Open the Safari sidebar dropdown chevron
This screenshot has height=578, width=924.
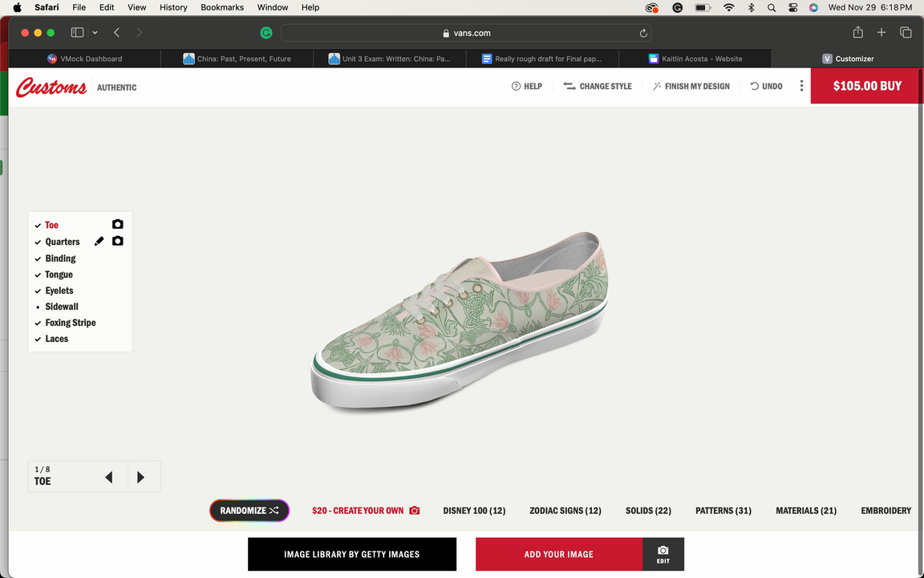(x=95, y=33)
